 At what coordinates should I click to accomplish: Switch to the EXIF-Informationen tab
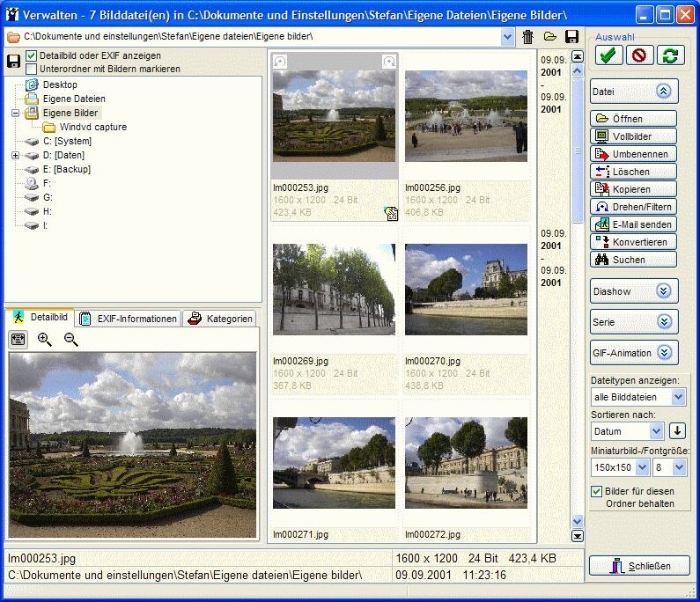coord(129,319)
